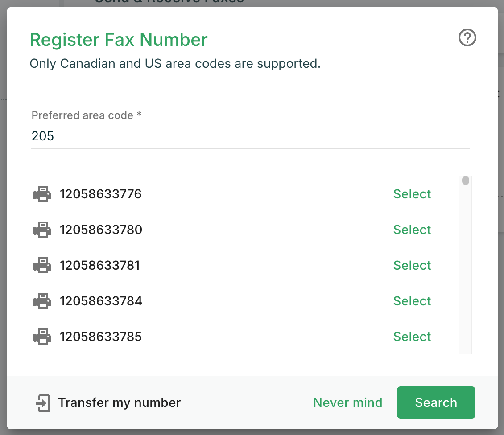Select fax number 12058633776

point(412,194)
